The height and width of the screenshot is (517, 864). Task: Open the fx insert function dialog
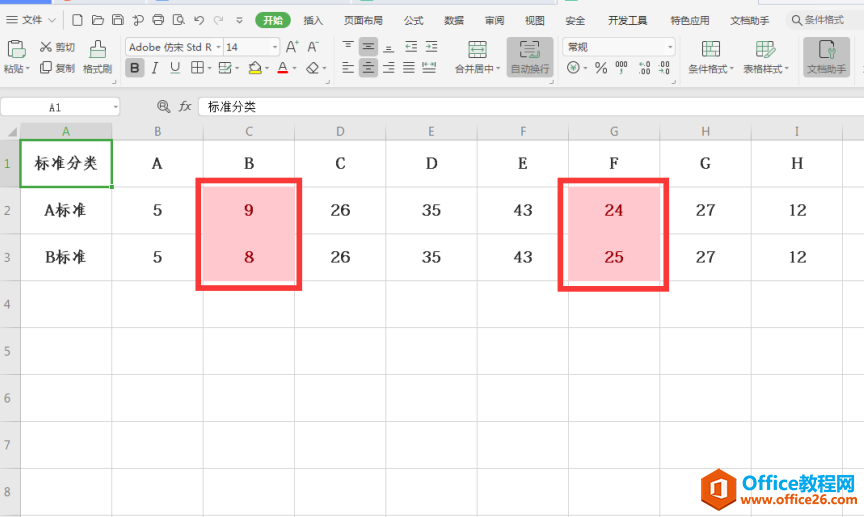point(185,106)
